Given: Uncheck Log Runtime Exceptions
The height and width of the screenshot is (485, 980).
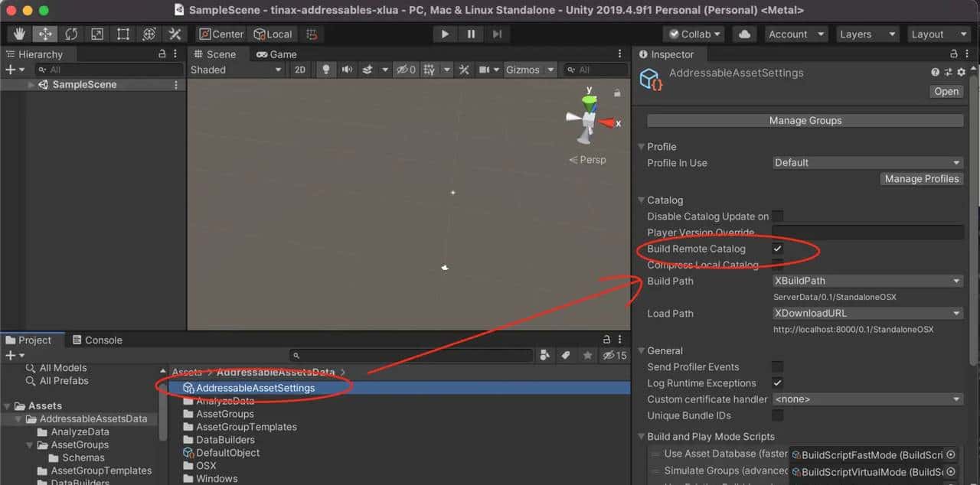Looking at the screenshot, I should point(778,382).
